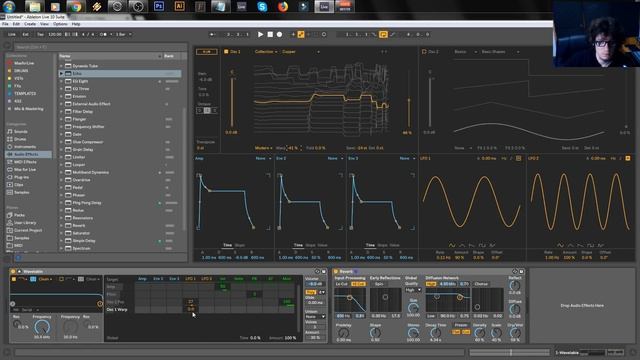This screenshot has height=360, width=640.
Task: Select LFO 1 random waveform shape
Action: [x=492, y=245]
